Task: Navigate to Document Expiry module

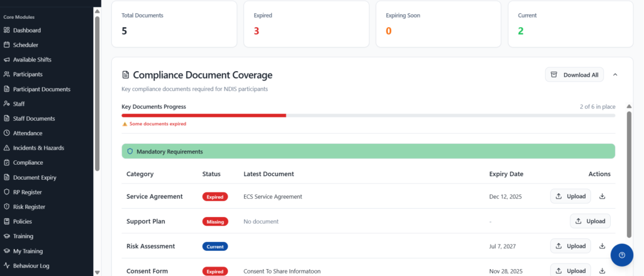Action: pos(35,177)
